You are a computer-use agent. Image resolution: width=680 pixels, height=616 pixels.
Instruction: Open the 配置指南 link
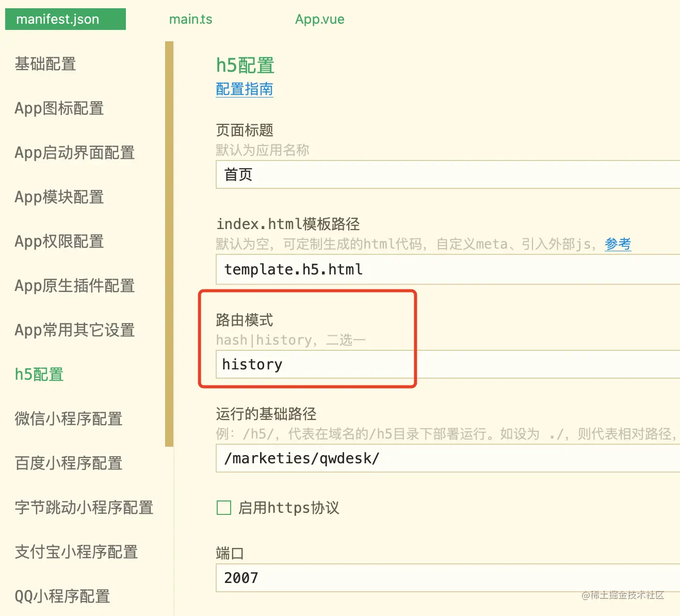(x=245, y=89)
